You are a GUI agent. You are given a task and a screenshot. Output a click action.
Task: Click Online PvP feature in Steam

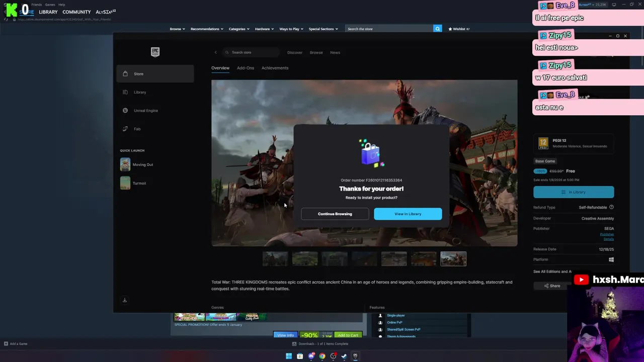point(394,322)
